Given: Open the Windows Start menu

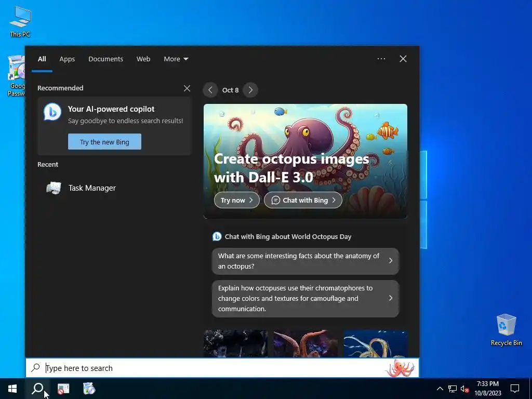Looking at the screenshot, I should [12, 389].
